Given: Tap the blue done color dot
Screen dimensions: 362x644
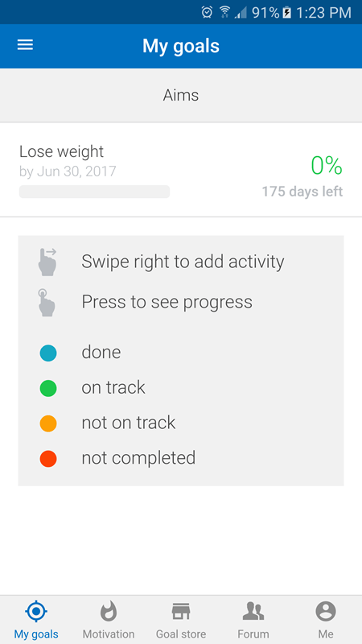Looking at the screenshot, I should point(48,353).
